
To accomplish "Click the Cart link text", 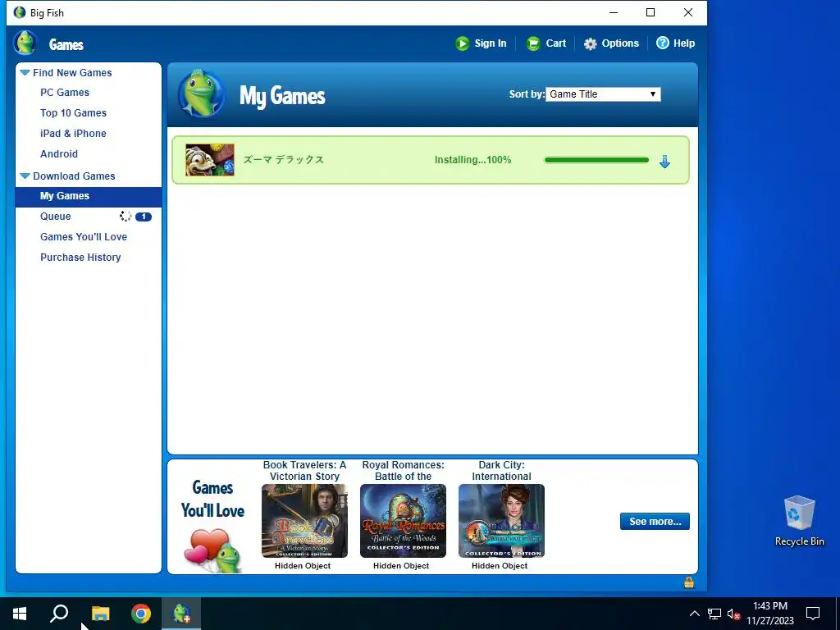I will [555, 43].
